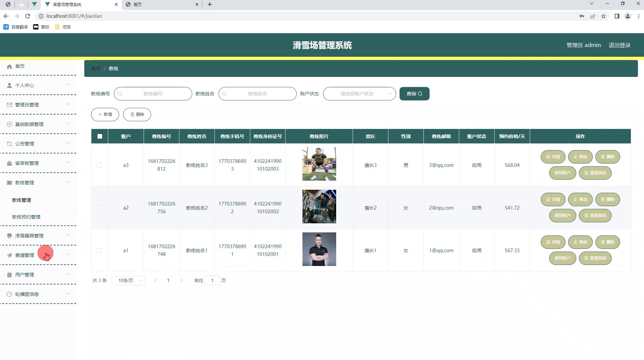The height and width of the screenshot is (360, 644).
Task: Click the 用户管理 sidebar icon
Action: point(9,275)
